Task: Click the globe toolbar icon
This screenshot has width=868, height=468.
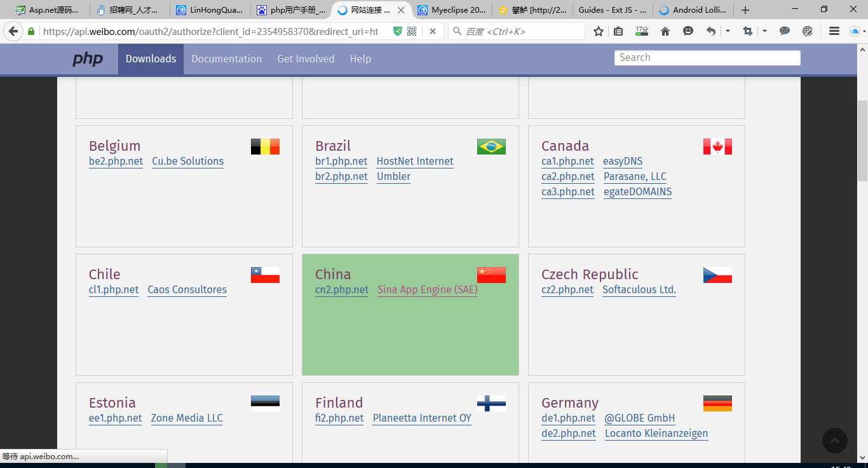Action: click(808, 31)
